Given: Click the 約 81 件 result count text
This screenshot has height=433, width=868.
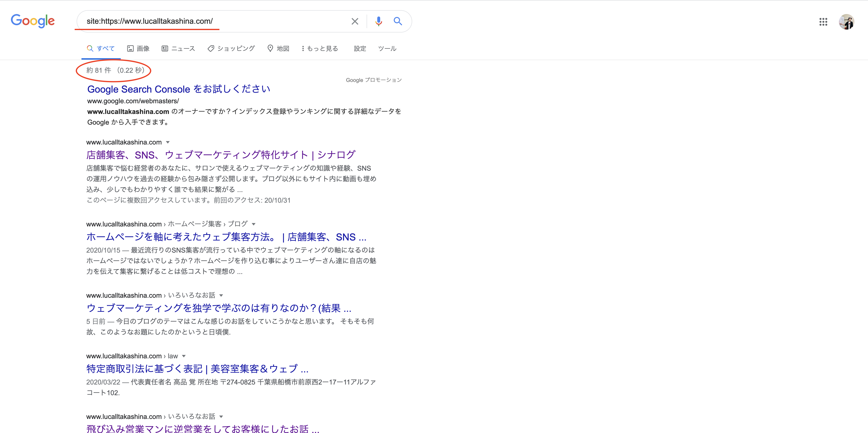Looking at the screenshot, I should (x=98, y=70).
